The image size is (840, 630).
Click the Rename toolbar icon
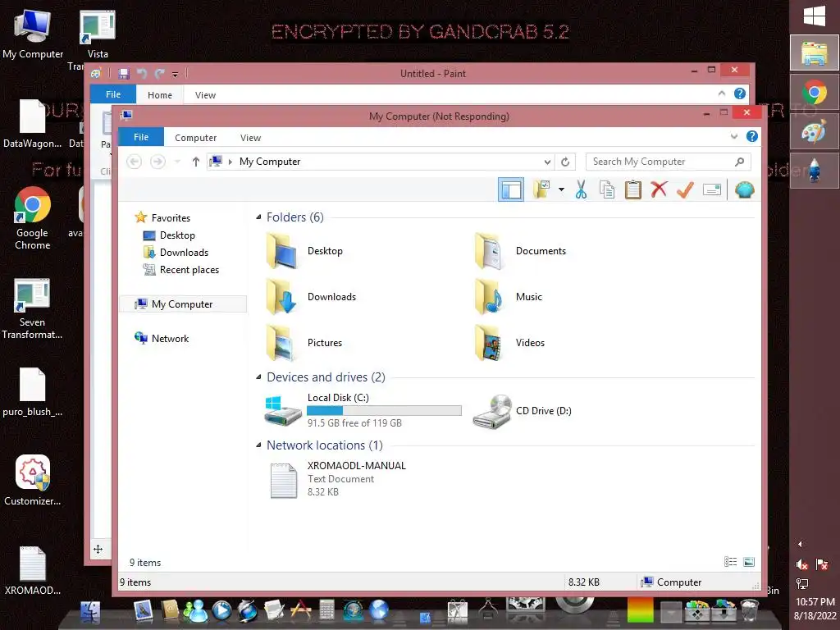pos(711,189)
